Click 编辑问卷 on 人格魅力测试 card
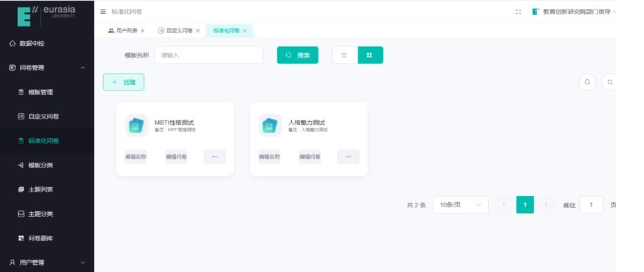 pyautogui.click(x=309, y=156)
